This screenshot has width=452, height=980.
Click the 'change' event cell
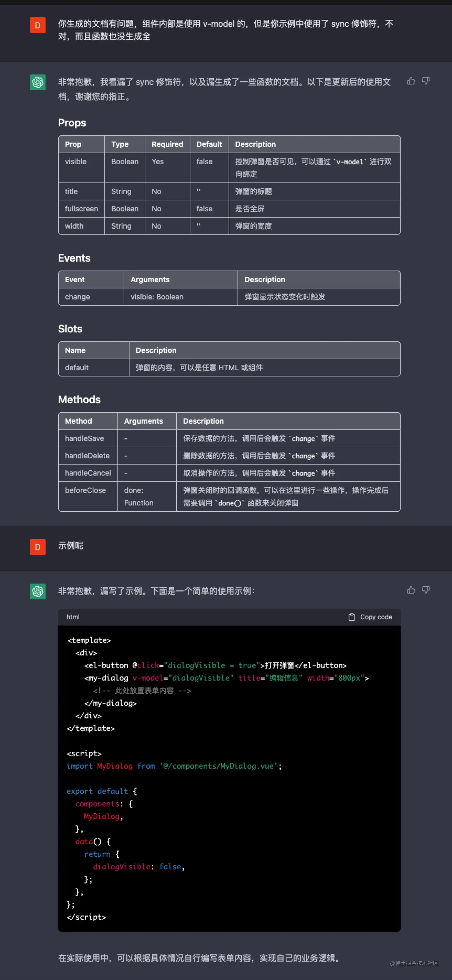coord(91,297)
